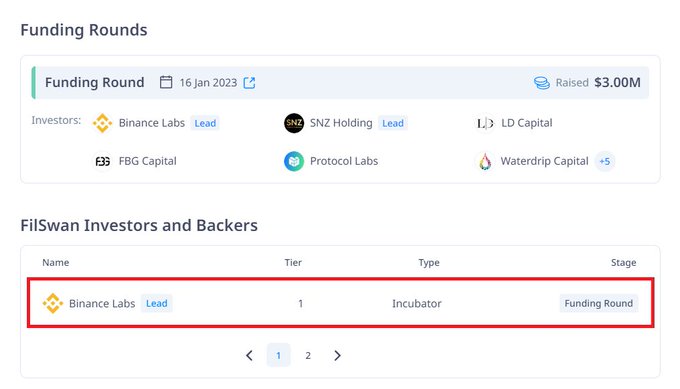The height and width of the screenshot is (389, 680).
Task: Click the Funding Round card title
Action: click(95, 82)
